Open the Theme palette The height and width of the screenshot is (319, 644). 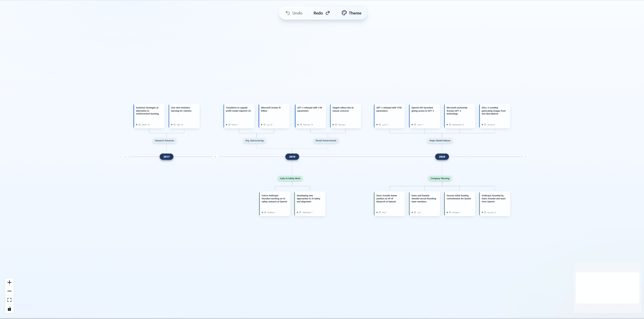351,13
